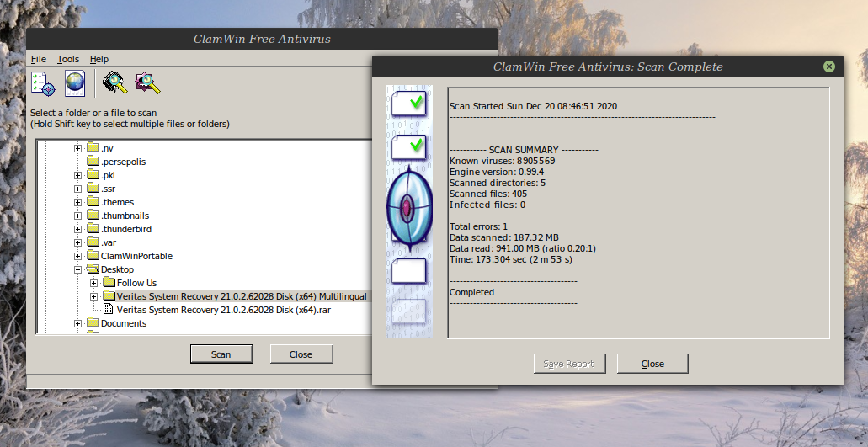
Task: Click the Data read: 941.00 MB line
Action: click(x=523, y=248)
